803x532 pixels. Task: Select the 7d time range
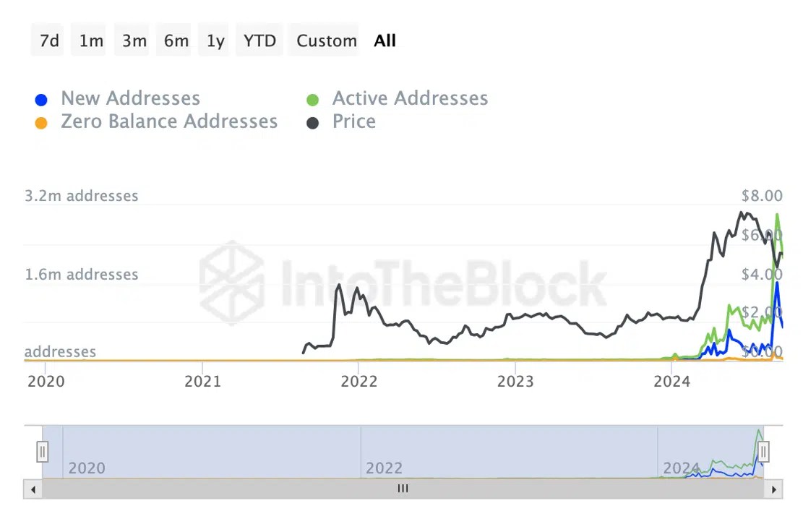pyautogui.click(x=47, y=40)
